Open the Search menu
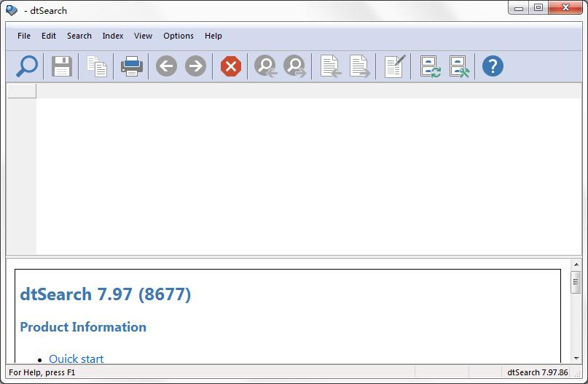 pyautogui.click(x=79, y=36)
